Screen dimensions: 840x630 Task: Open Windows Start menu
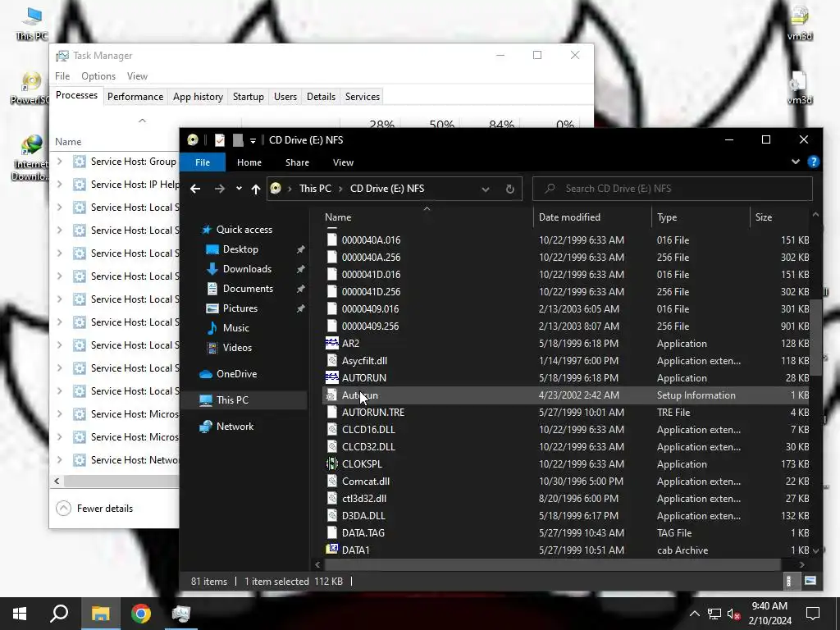point(20,614)
